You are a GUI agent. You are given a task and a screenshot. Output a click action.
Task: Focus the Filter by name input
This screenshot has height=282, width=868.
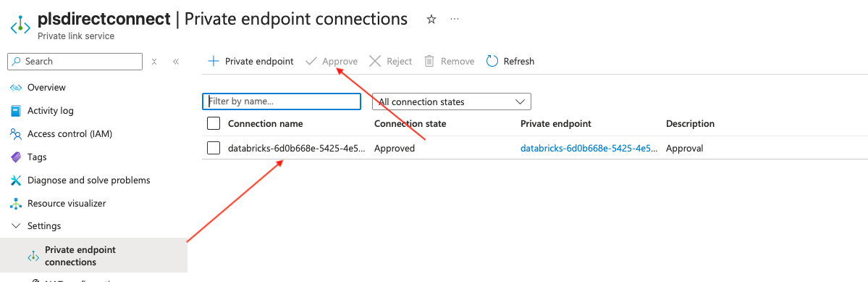coord(282,102)
